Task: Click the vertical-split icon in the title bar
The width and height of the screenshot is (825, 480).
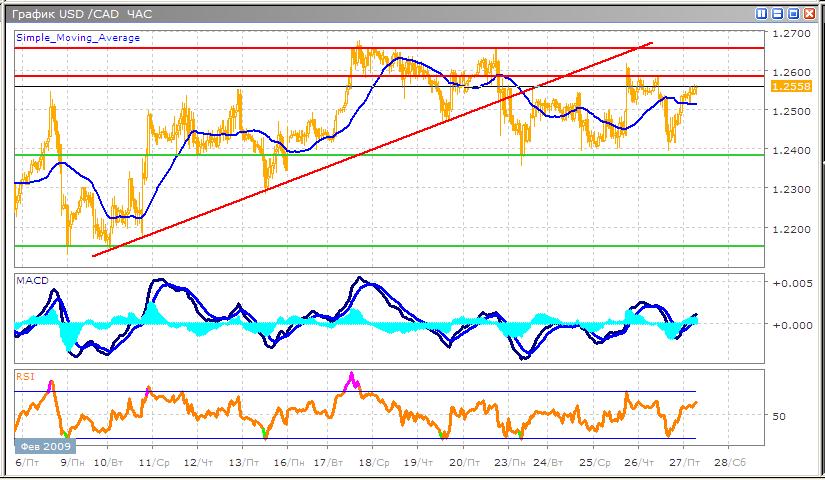Action: (x=762, y=13)
